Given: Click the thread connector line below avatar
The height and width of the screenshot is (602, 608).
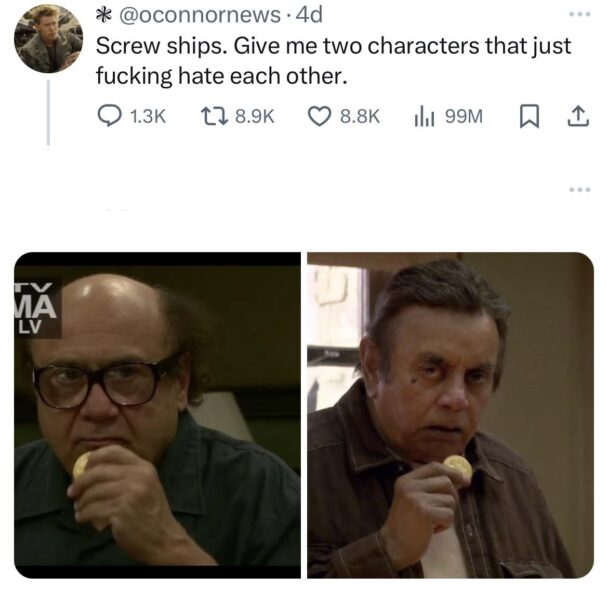Looking at the screenshot, I should coord(48,112).
